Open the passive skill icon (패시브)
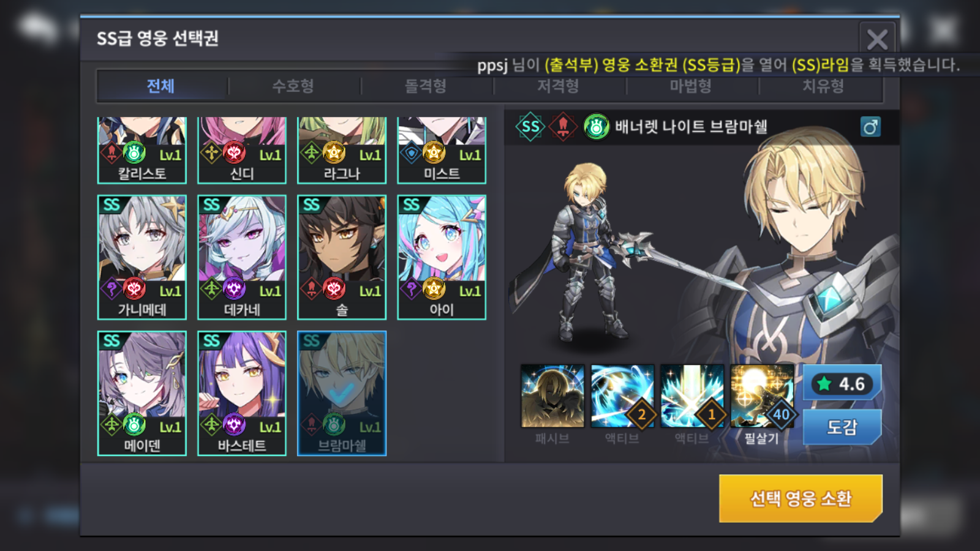Image resolution: width=980 pixels, height=551 pixels. (552, 396)
